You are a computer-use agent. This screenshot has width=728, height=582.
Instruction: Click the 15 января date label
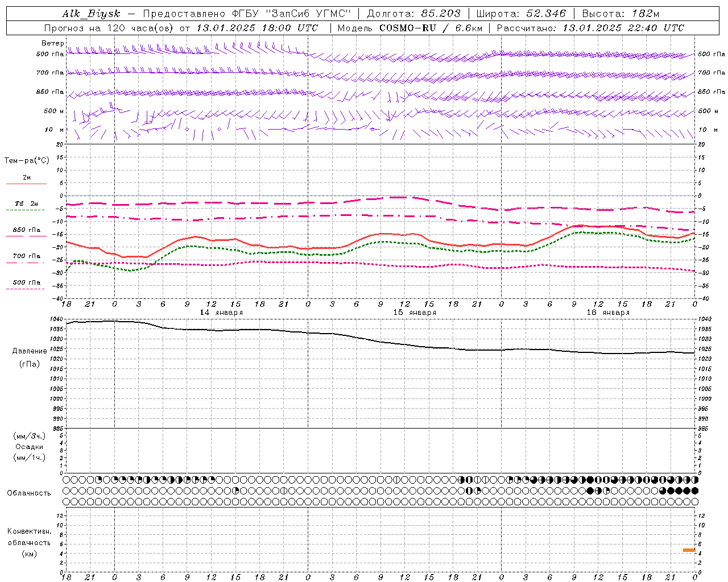[x=415, y=313]
